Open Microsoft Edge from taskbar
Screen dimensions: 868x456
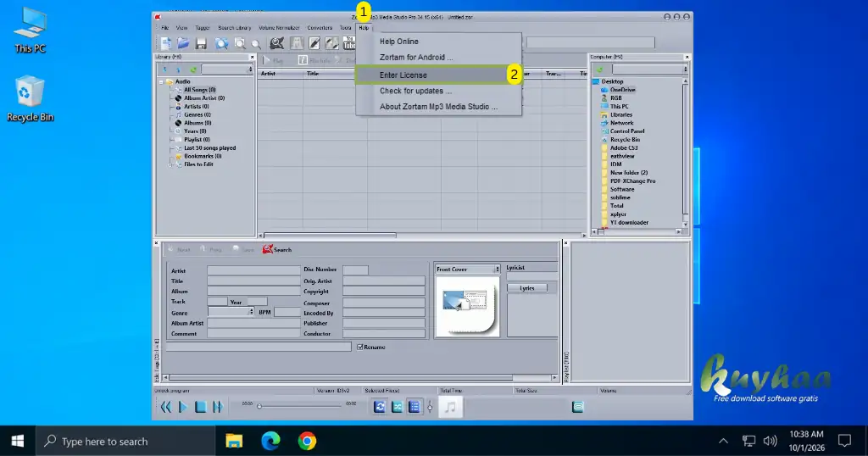270,441
